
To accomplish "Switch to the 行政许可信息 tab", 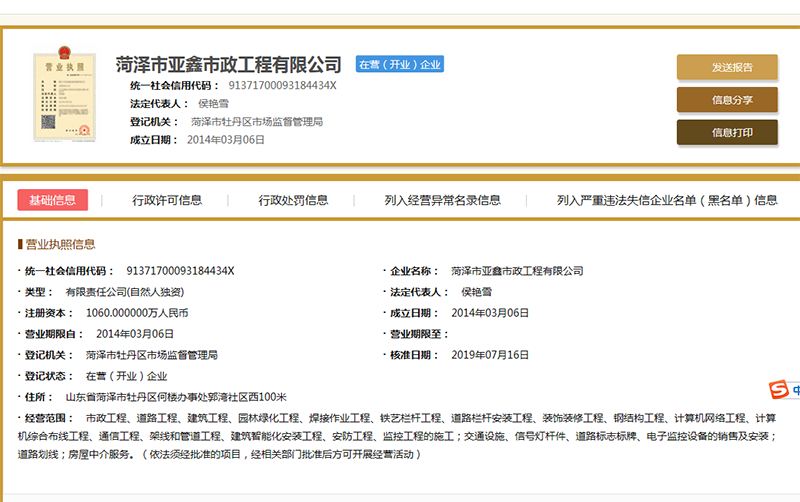I will tap(167, 200).
